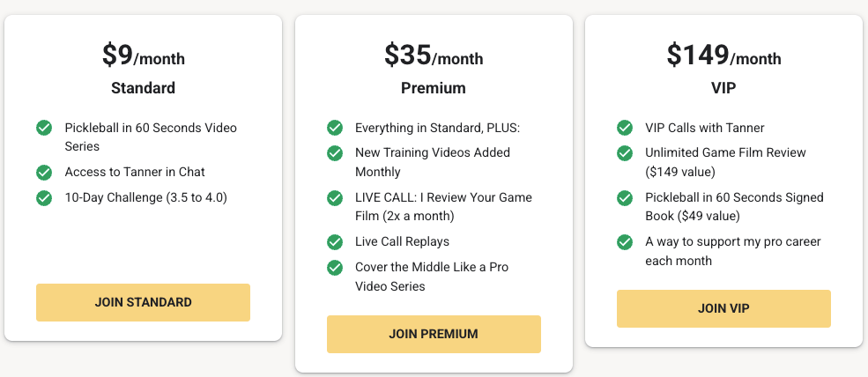Select the $9/month price heading
The width and height of the screenshot is (868, 377).
tap(144, 55)
